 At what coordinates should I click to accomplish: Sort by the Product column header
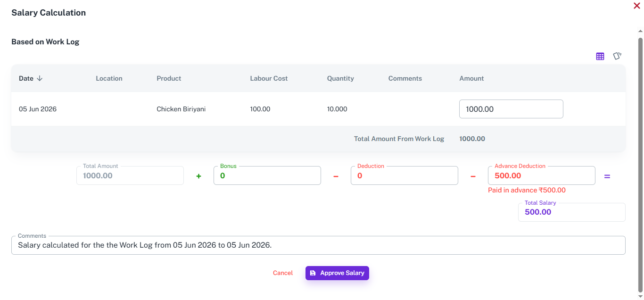click(169, 78)
